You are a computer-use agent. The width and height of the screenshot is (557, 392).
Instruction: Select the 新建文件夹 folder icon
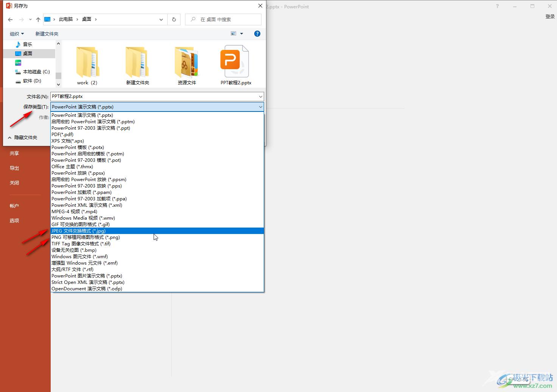point(137,66)
